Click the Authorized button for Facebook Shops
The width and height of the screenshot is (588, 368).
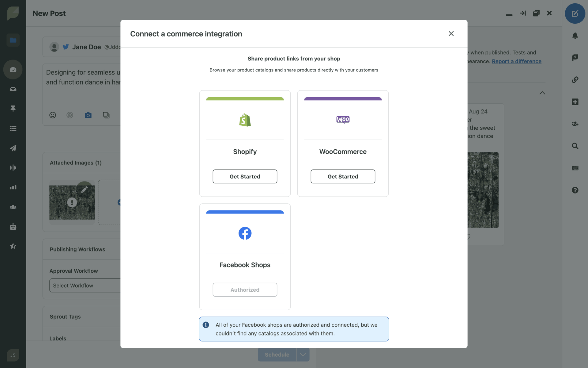(x=245, y=289)
